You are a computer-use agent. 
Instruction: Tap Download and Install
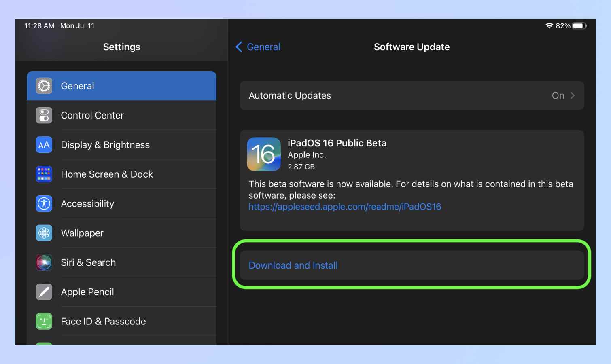point(412,265)
